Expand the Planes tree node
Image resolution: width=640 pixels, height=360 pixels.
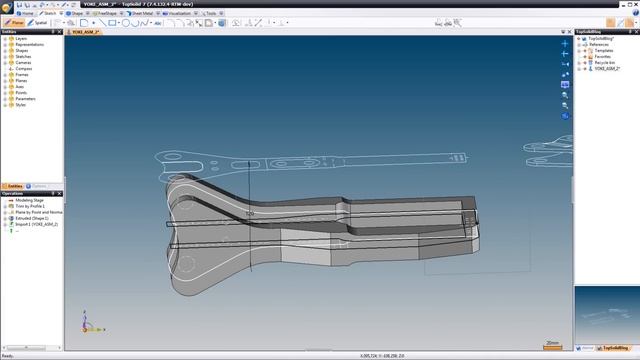click(x=5, y=81)
